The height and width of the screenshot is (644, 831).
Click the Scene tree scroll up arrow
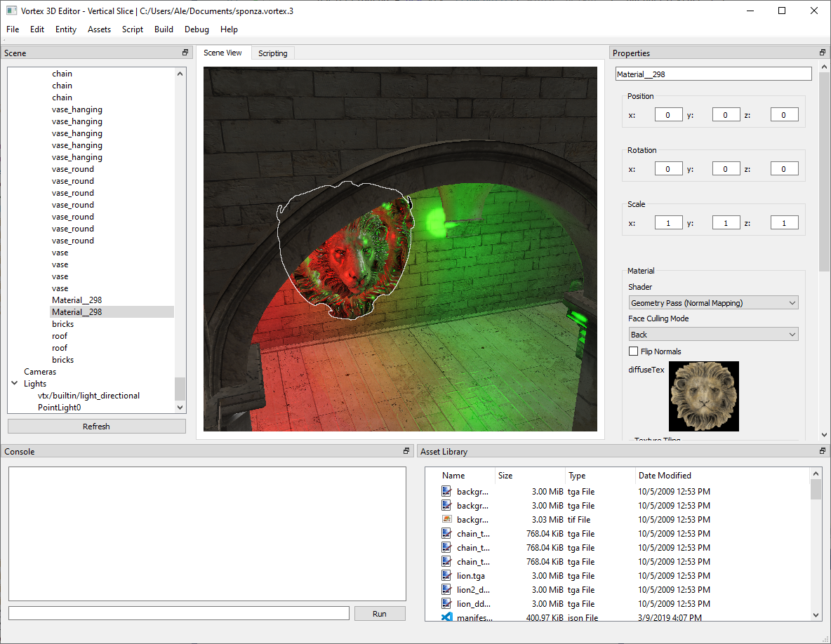pyautogui.click(x=180, y=74)
